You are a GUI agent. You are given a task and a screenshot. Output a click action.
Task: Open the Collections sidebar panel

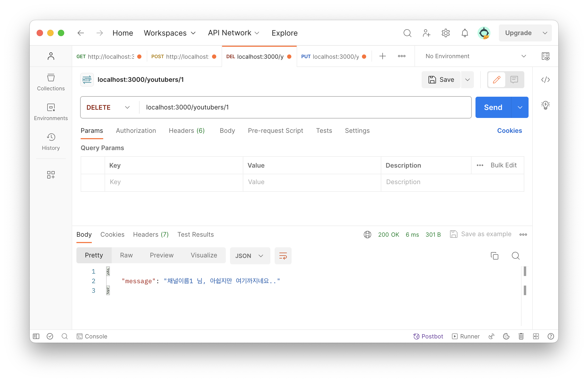point(51,82)
